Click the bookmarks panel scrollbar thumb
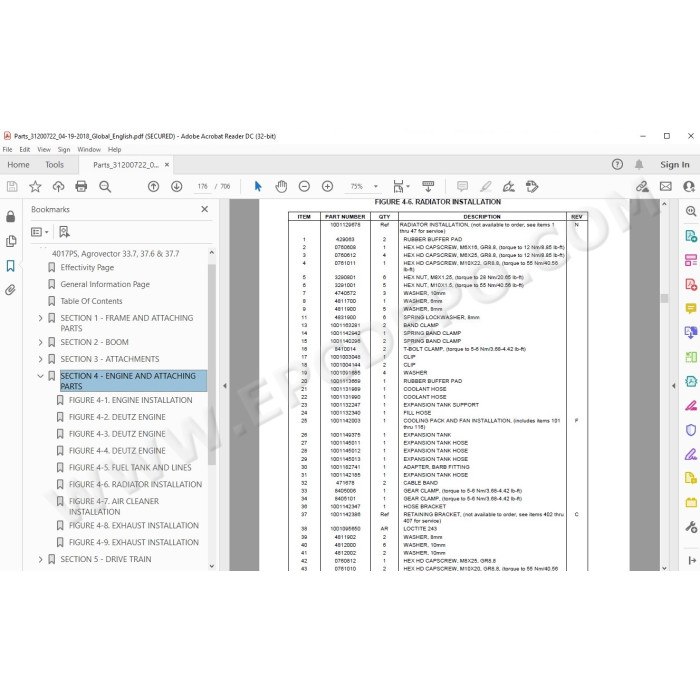700x700 pixels. point(212,365)
